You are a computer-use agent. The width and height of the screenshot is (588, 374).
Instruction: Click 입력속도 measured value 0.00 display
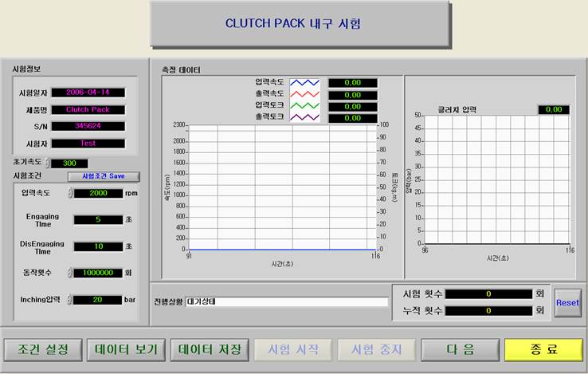pos(353,83)
